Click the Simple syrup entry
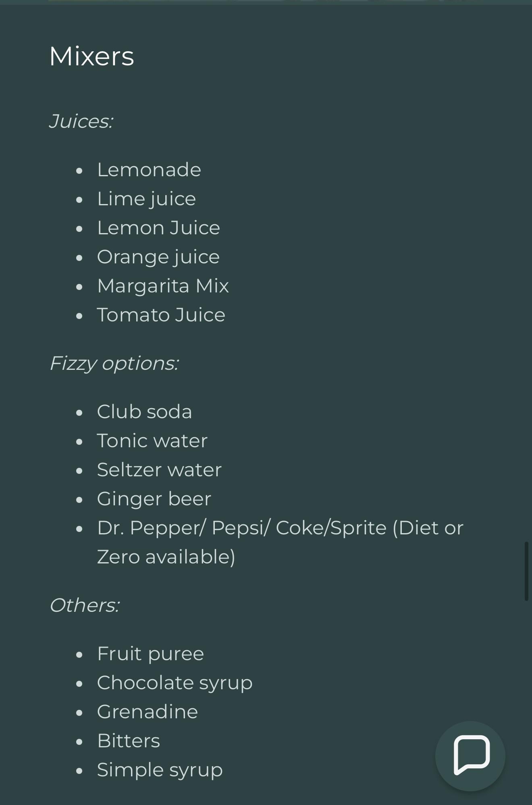The image size is (532, 805). pyautogui.click(x=160, y=770)
